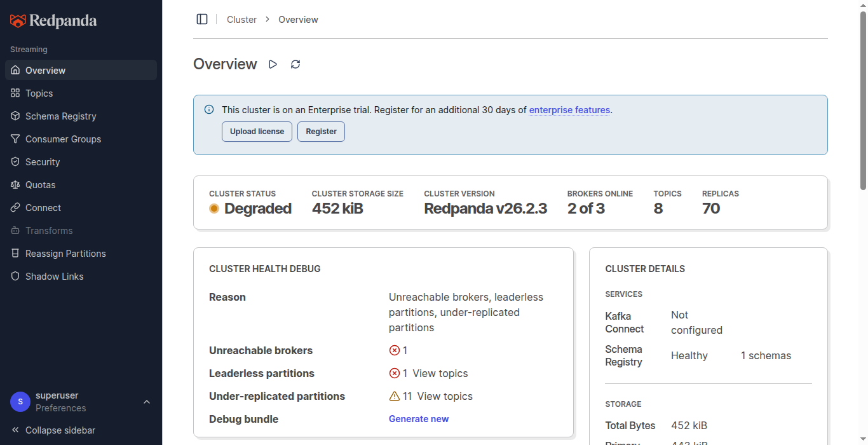Open Topics via its grid icon
This screenshot has width=868, height=445.
pos(15,93)
